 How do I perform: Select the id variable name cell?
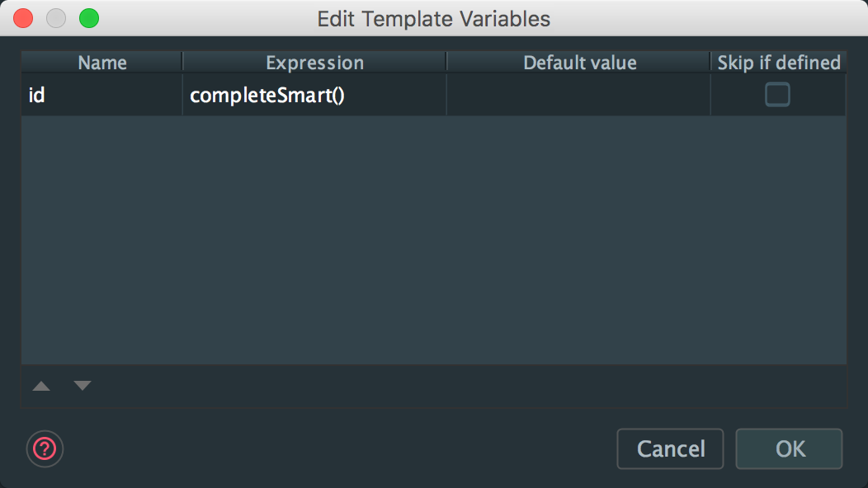[101, 96]
